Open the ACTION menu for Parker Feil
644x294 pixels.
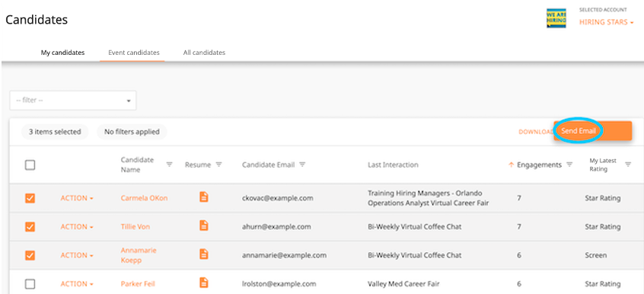pos(77,284)
